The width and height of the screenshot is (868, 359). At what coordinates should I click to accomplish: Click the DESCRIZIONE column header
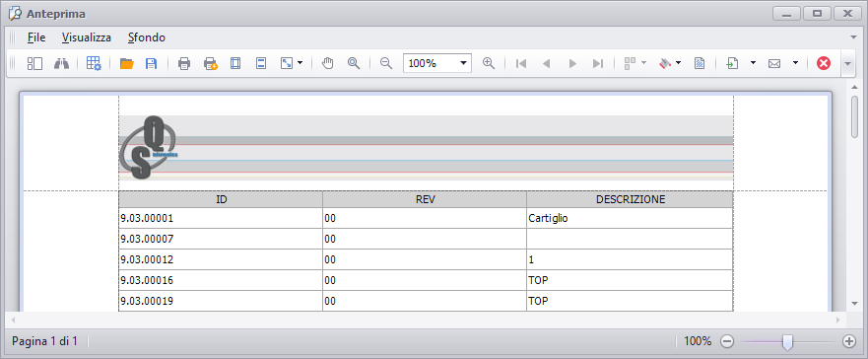click(630, 199)
